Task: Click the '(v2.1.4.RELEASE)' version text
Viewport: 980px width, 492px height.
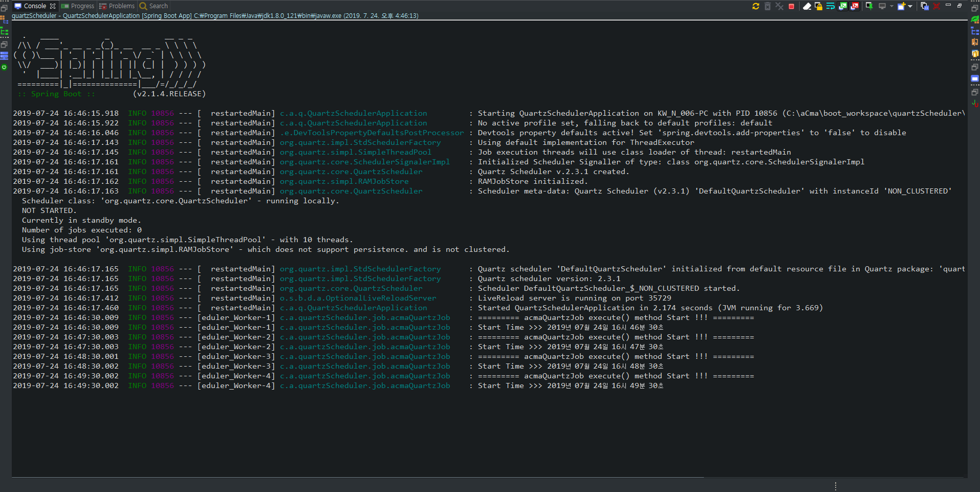Action: [x=169, y=94]
